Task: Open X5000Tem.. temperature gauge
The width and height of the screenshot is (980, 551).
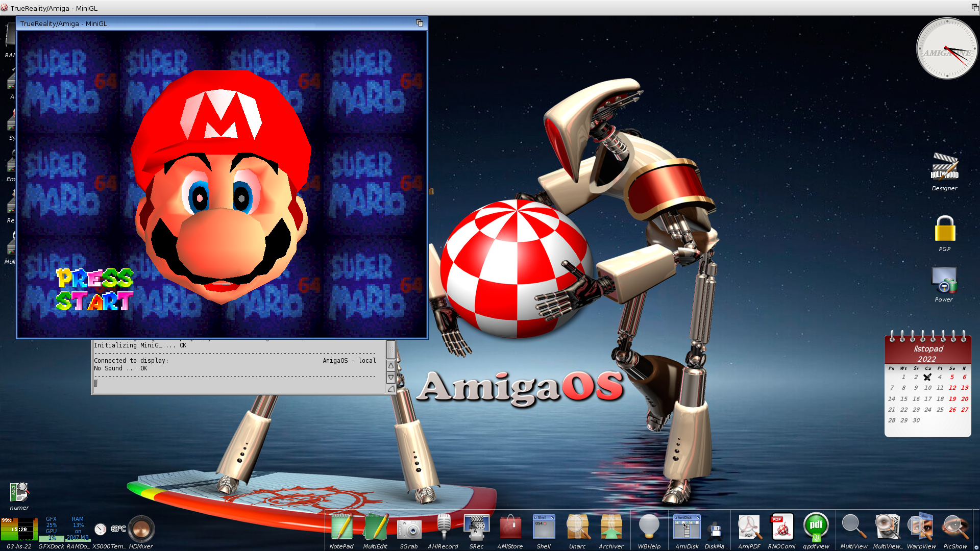Action: (x=109, y=529)
